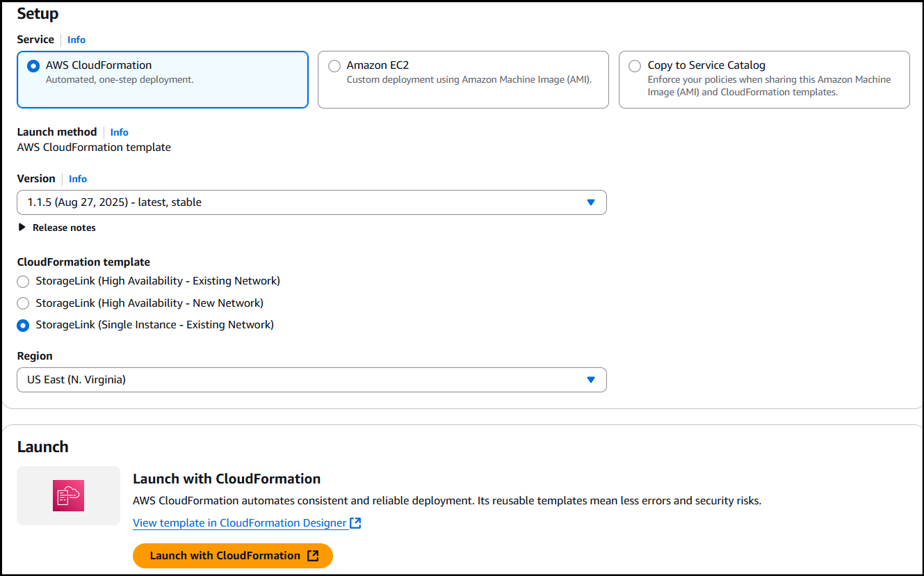Open Info link next to Version
The height and width of the screenshot is (576, 924).
click(x=78, y=179)
